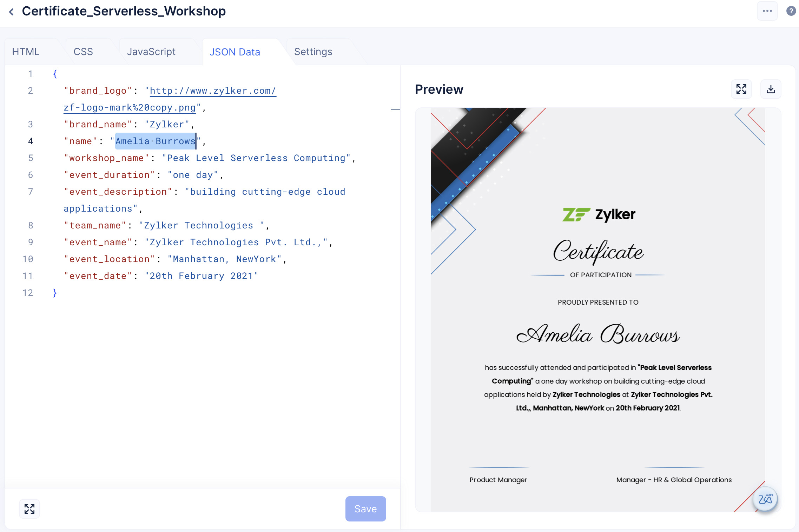Open the CSS tab

tap(83, 52)
